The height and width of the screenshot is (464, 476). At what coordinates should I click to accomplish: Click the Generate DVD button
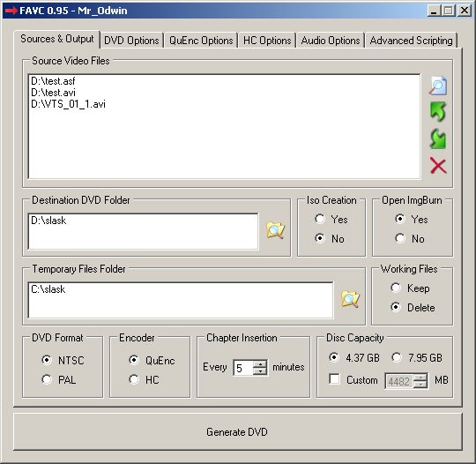[x=238, y=431]
